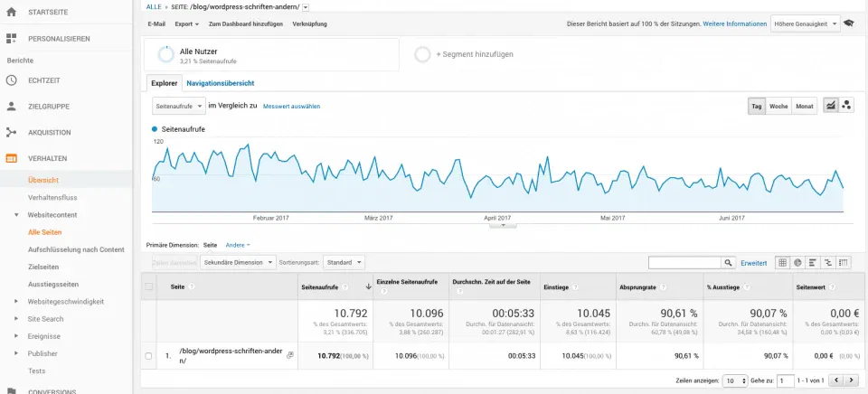Click the Startseite home icon in the sidebar
Viewport: 868px width, 394px height.
tap(11, 12)
